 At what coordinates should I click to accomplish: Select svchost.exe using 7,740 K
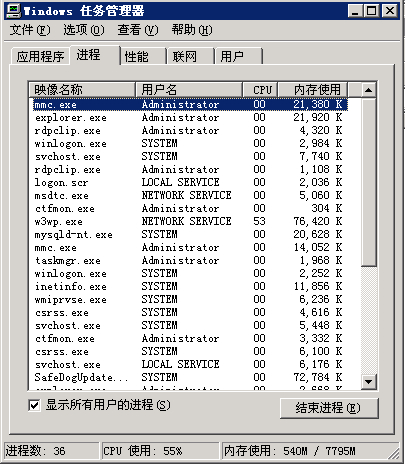(190, 157)
